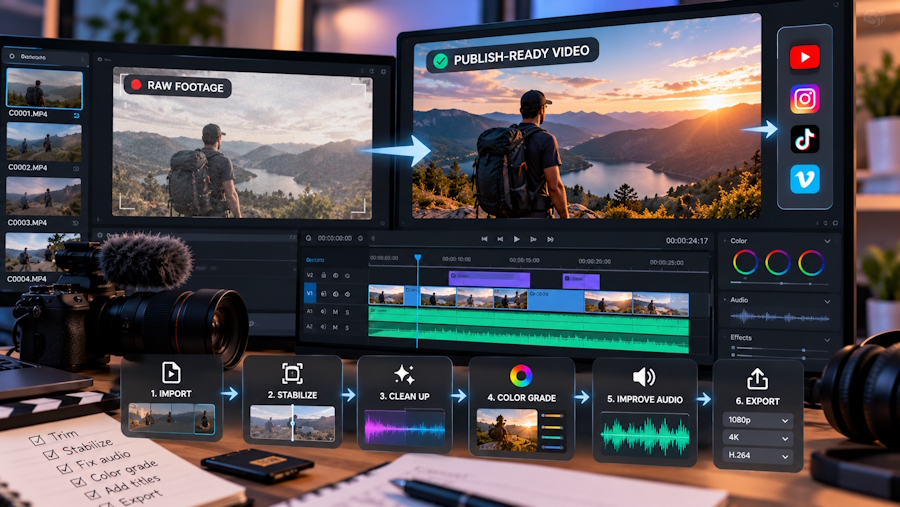Pick the Vimeo upload icon

tap(804, 179)
